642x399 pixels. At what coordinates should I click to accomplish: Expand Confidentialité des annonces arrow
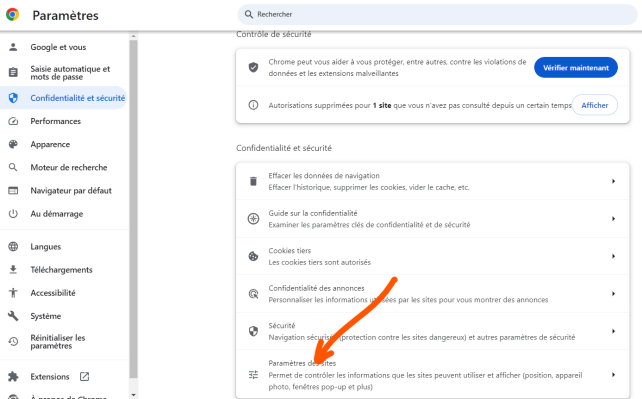tap(613, 294)
